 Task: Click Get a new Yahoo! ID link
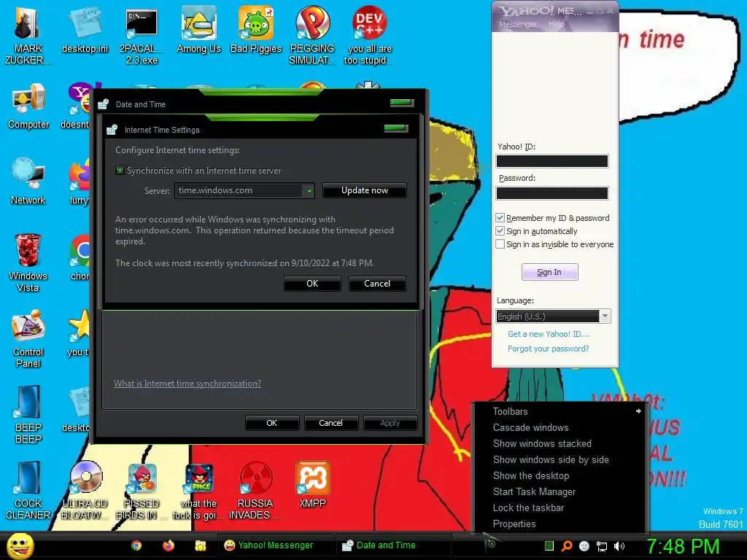(x=549, y=334)
